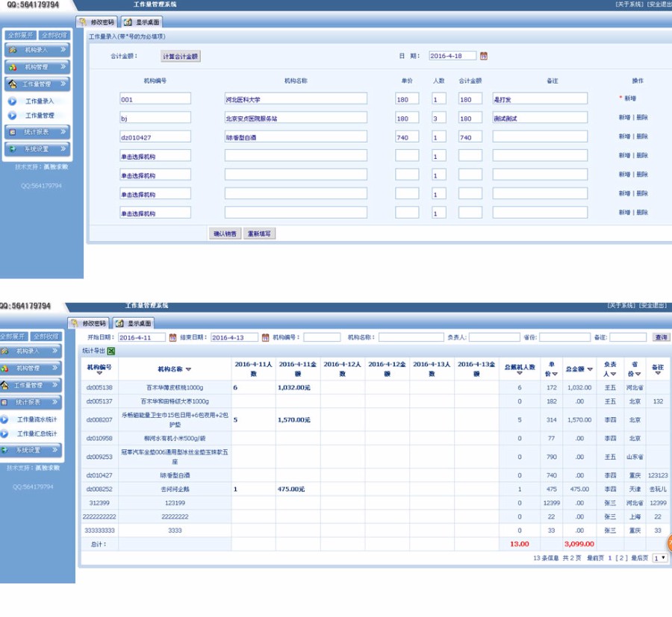Click 新增 link in the 001 row
This screenshot has width=672, height=617.
630,98
